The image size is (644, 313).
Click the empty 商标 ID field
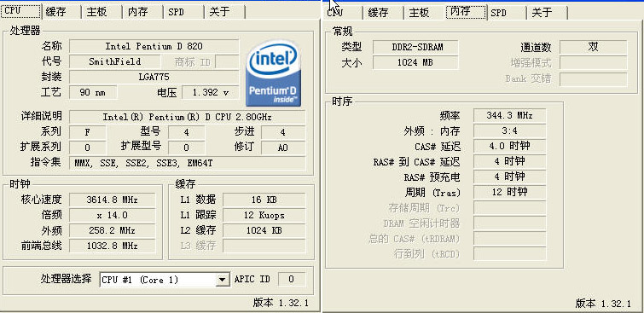pos(227,61)
